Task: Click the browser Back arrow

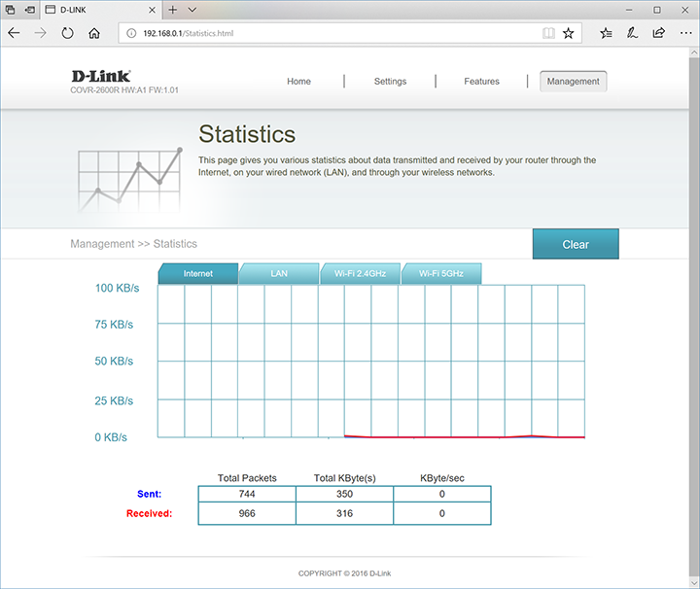Action: [14, 32]
